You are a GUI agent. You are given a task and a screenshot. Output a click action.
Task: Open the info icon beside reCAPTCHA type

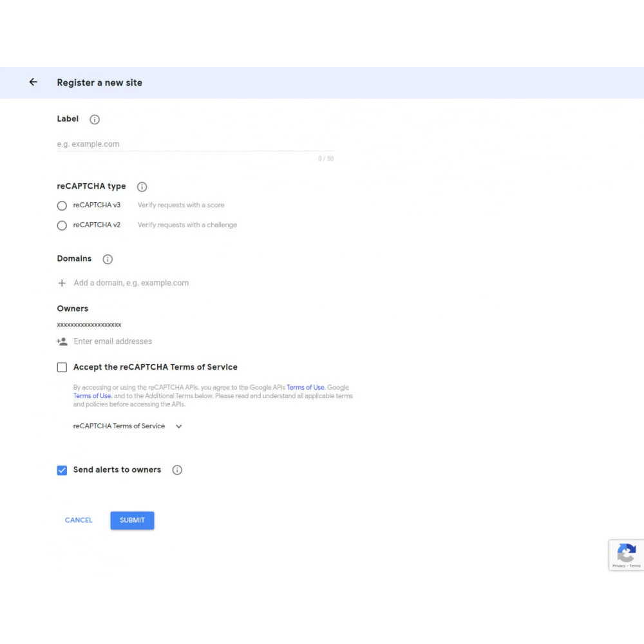click(142, 187)
